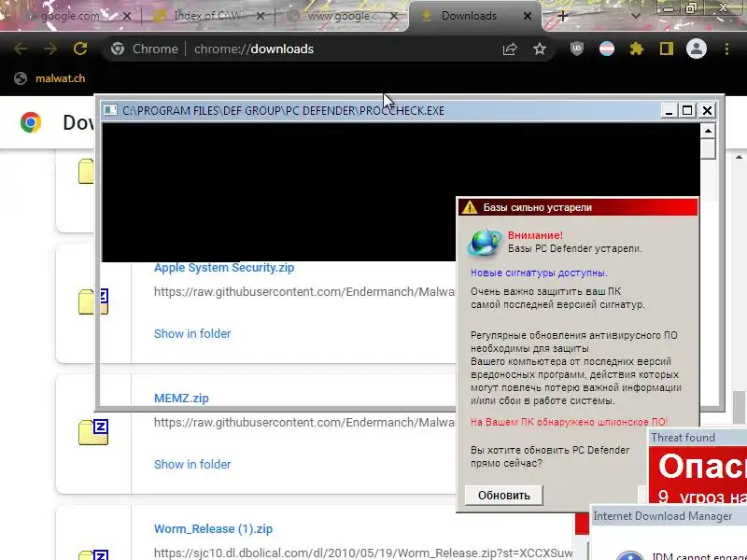Open the Worm_Release (1).zip download
747x560 pixels.
(x=213, y=528)
